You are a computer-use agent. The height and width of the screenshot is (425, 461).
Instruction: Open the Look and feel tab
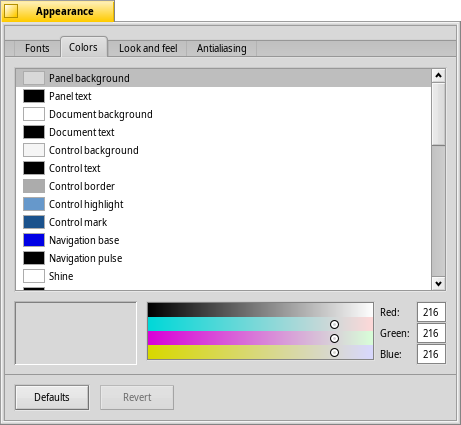[x=148, y=49]
